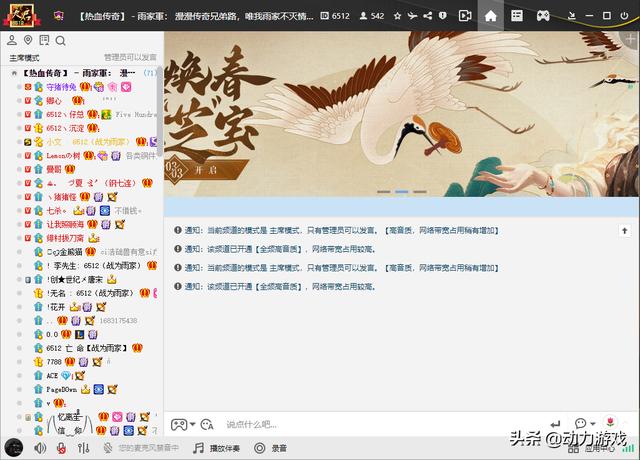Collapse the 【热血传奇】雨家軍 channel node
Viewport: 640px width, 460px height.
(14, 73)
